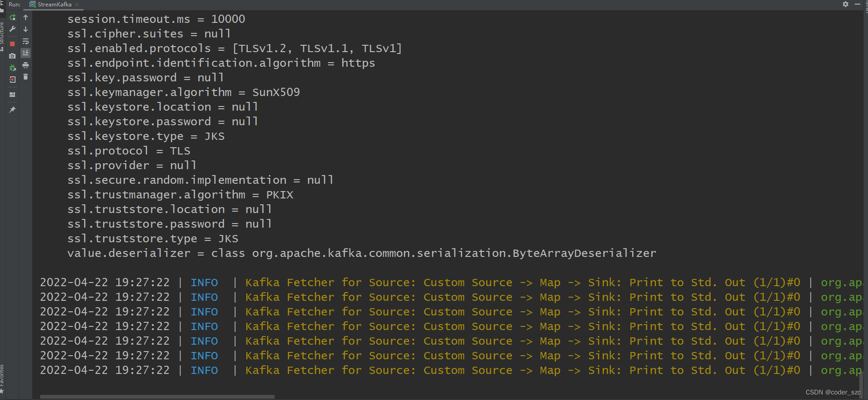Click the 'ssl.secure.random.implementation = null' line
This screenshot has width=868, height=400.
(x=201, y=180)
